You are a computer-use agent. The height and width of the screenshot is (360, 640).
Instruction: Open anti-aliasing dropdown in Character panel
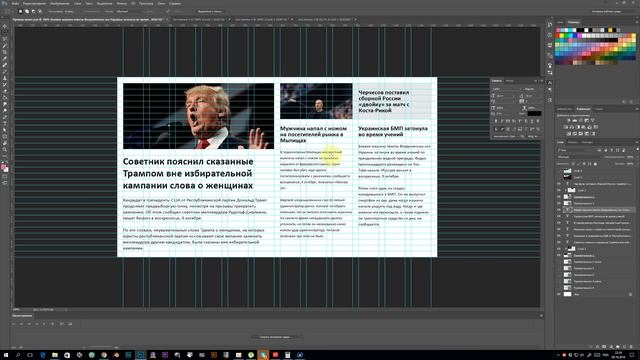[533, 136]
